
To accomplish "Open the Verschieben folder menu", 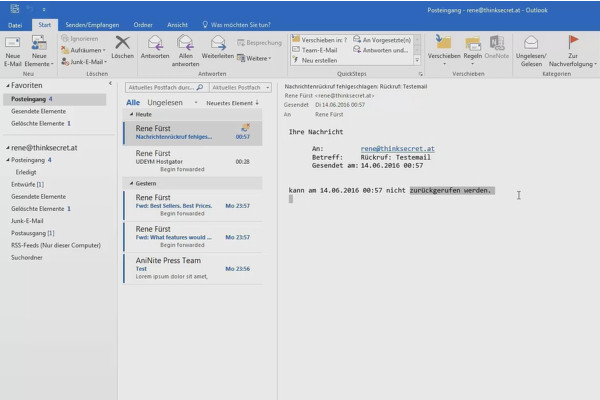I will [444, 50].
